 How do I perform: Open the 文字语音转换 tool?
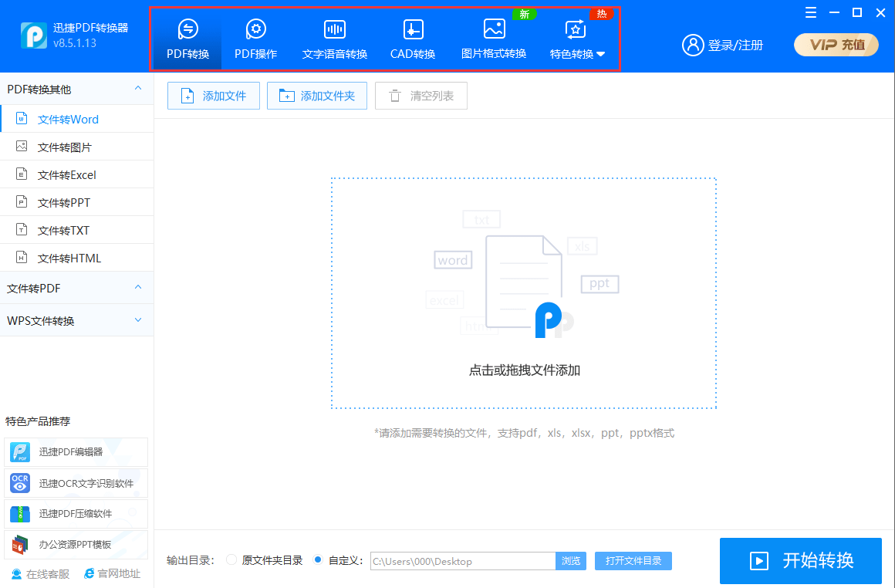(334, 39)
